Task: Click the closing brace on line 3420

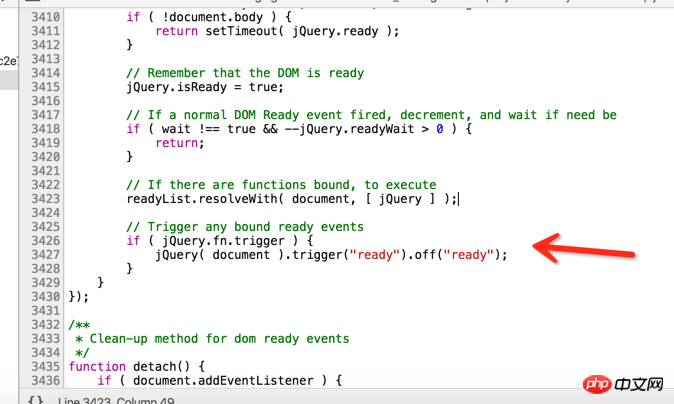Action: point(129,156)
